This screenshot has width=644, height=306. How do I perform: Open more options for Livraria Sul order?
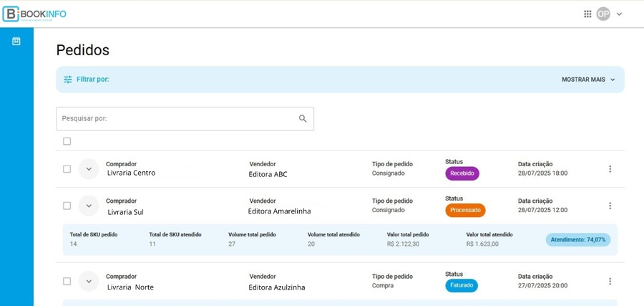(x=610, y=206)
